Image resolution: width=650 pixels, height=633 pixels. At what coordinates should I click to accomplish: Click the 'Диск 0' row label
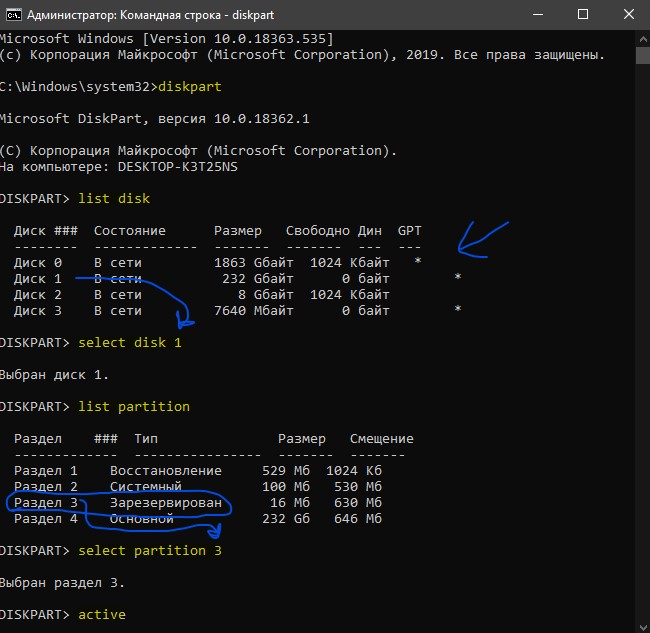pyautogui.click(x=38, y=262)
